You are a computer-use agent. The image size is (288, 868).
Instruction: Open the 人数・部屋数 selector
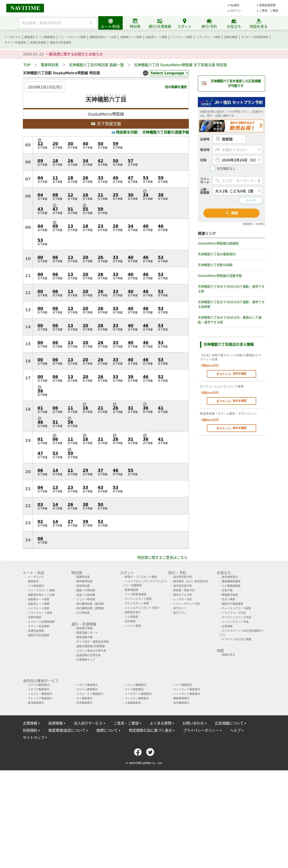coord(238,191)
